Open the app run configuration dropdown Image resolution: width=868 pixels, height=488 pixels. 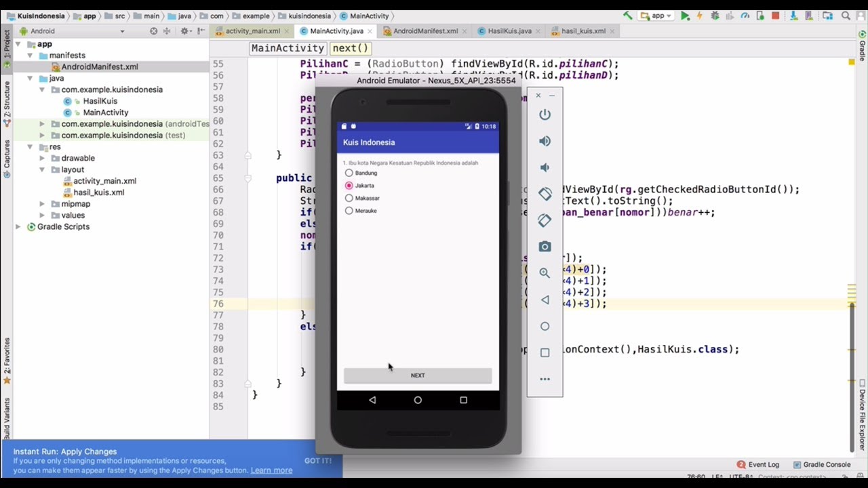656,16
